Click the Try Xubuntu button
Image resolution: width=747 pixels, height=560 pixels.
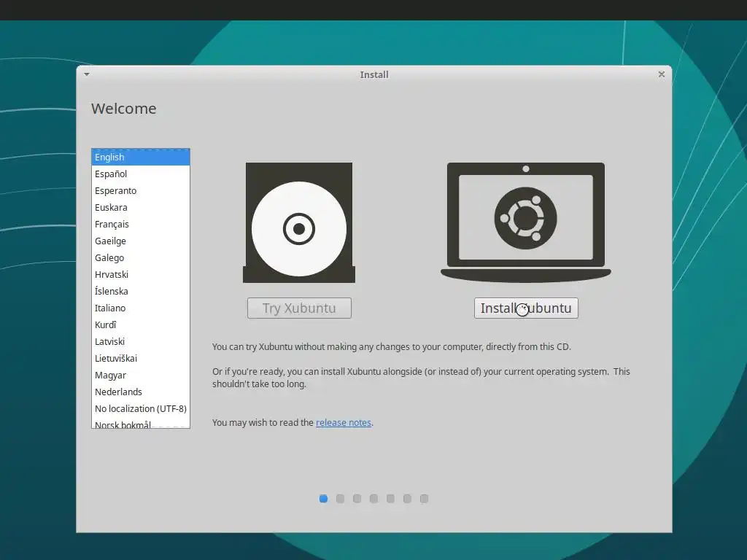coord(299,308)
